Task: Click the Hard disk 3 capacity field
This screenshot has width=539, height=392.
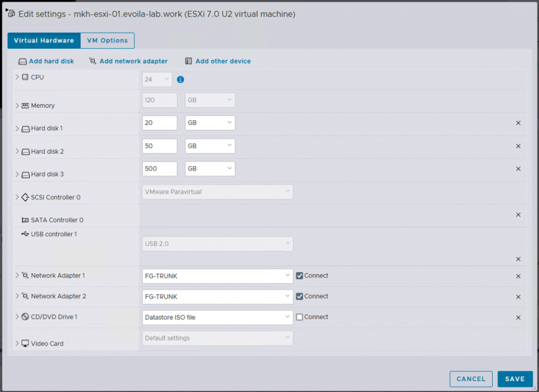Action: 159,168
